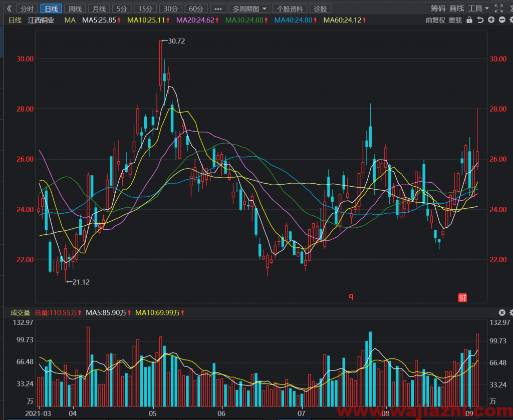Expand the 工具 tools dropdown

point(478,9)
